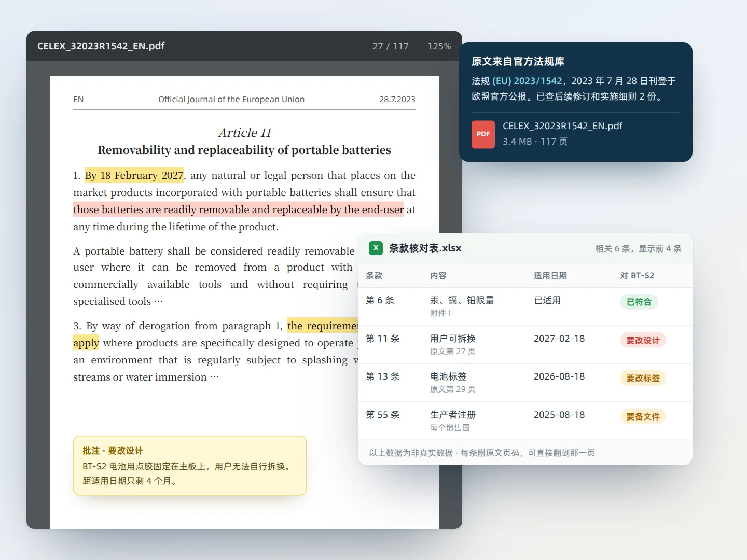
Task: Click the 内容 column header
Action: [x=438, y=276]
